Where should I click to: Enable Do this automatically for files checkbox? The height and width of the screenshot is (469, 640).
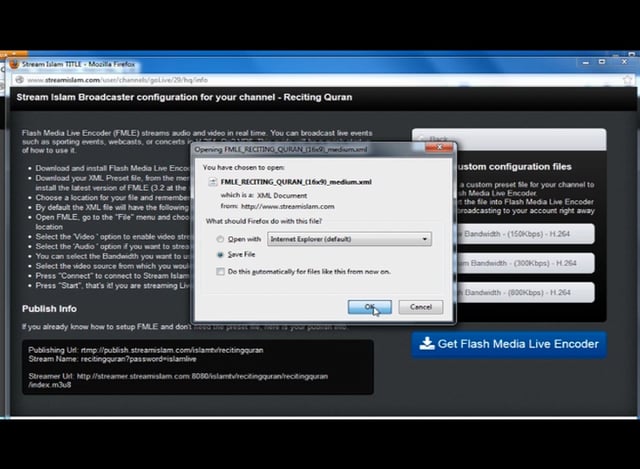coord(220,271)
